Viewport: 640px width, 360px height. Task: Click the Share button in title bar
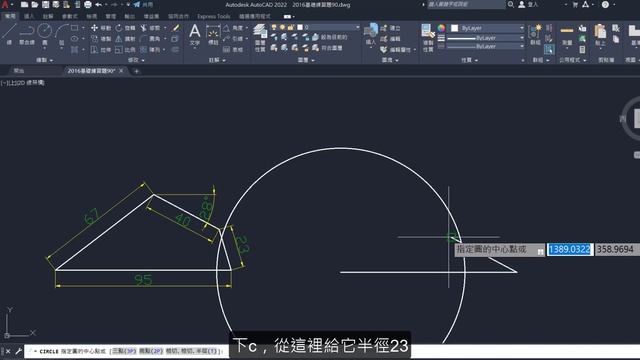(143, 4)
